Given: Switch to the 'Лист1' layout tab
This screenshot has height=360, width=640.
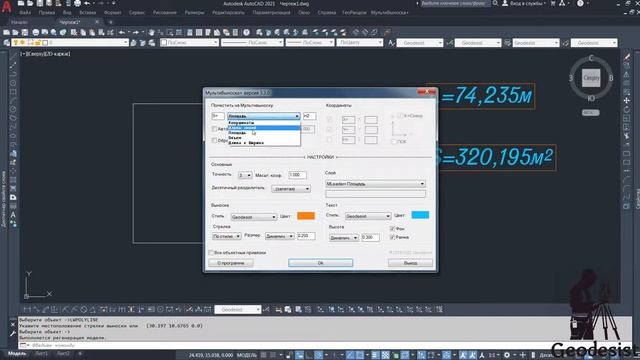Looking at the screenshot, I should (x=41, y=354).
